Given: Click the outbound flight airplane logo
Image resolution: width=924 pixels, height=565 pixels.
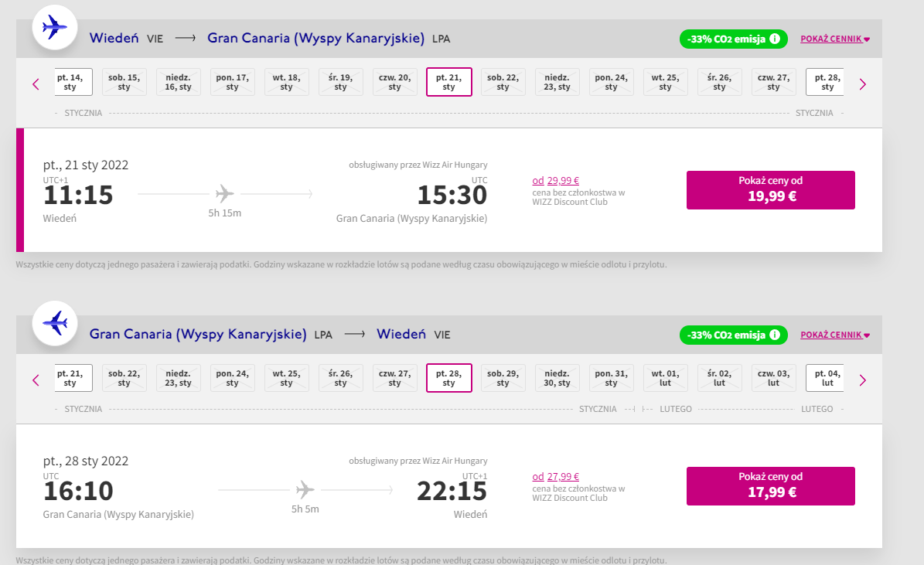Looking at the screenshot, I should click(55, 28).
